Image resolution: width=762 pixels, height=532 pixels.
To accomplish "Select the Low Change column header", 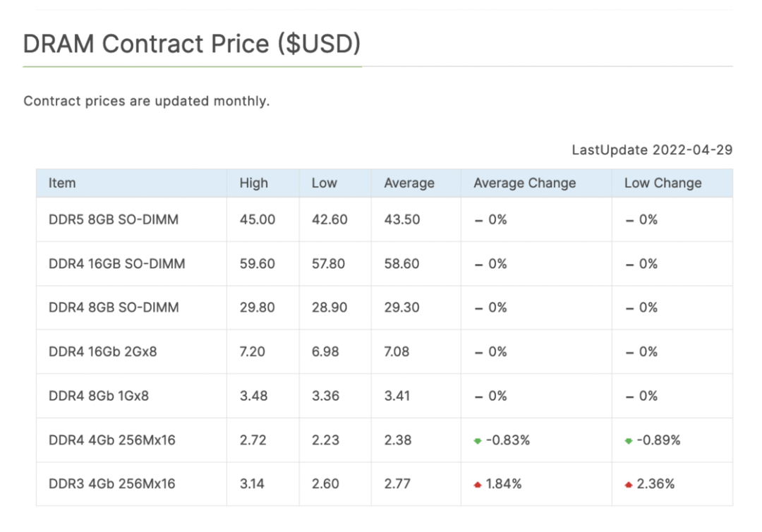I will [x=663, y=183].
